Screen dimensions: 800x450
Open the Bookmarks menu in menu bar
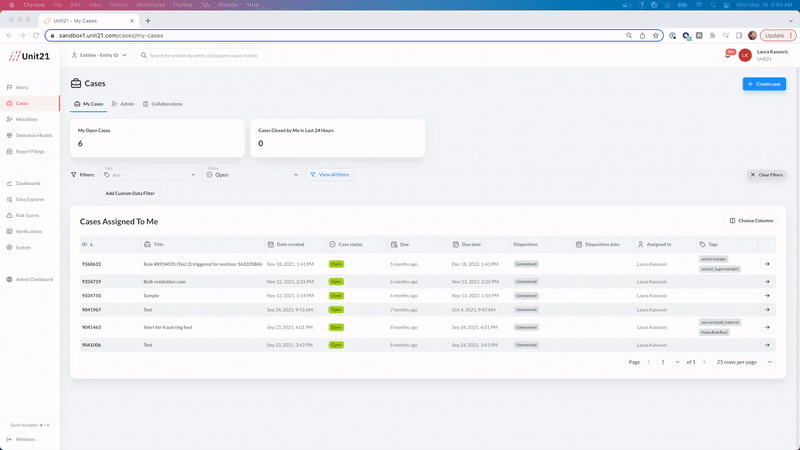tap(151, 5)
